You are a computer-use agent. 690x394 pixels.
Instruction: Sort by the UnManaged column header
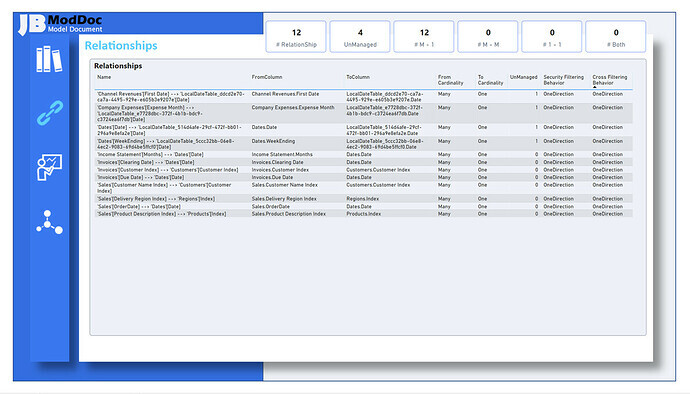pos(524,77)
